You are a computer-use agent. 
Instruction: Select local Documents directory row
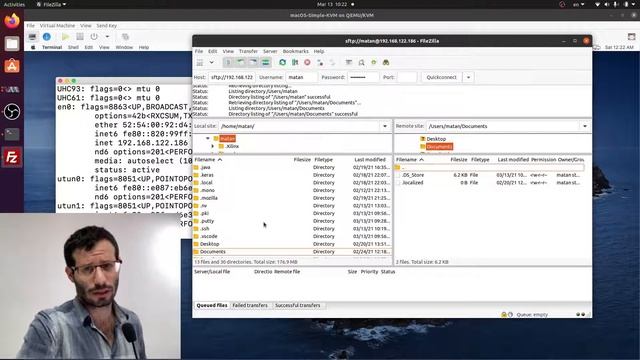click(x=292, y=252)
